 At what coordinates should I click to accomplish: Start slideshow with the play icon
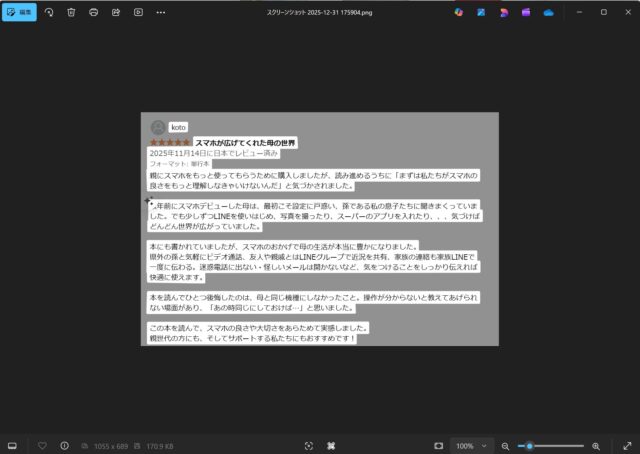(x=138, y=12)
